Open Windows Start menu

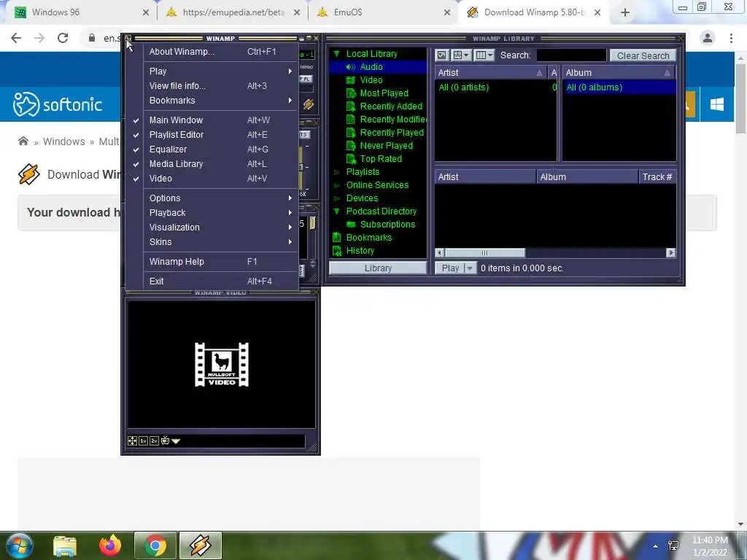coord(19,545)
